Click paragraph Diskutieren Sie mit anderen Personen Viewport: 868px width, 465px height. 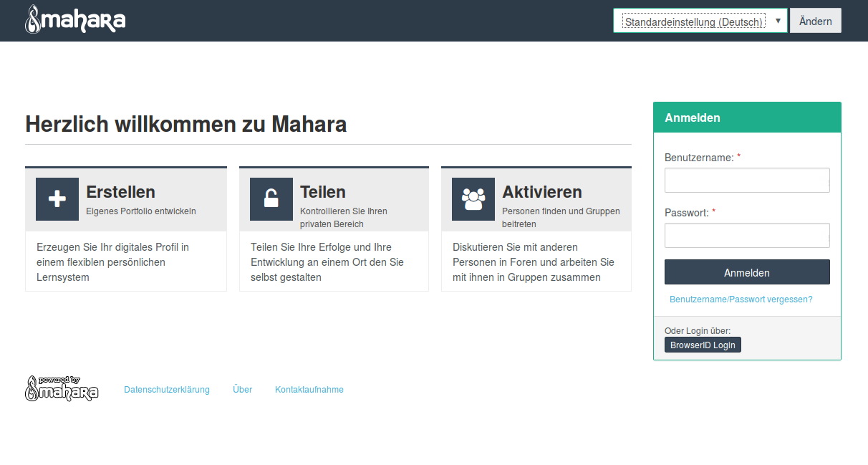pyautogui.click(x=534, y=262)
